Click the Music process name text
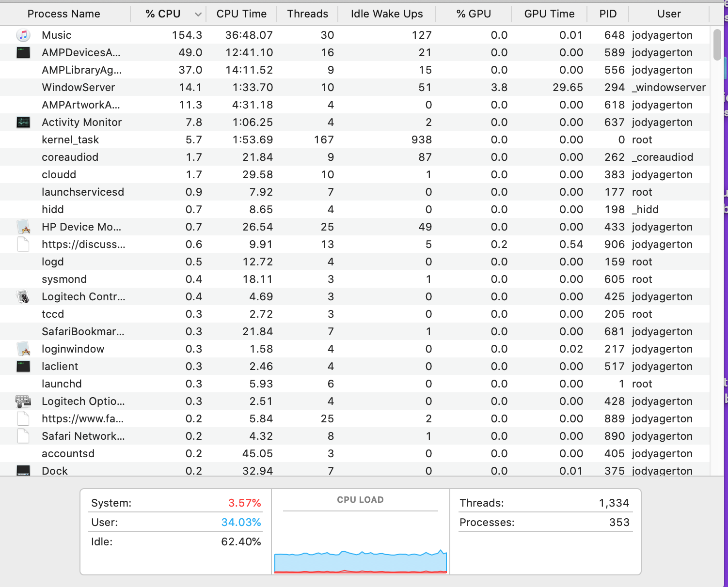Image resolution: width=728 pixels, height=587 pixels. coord(57,35)
